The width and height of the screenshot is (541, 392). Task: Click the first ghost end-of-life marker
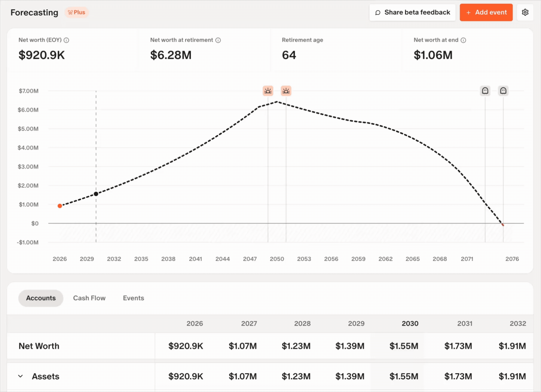pyautogui.click(x=485, y=91)
